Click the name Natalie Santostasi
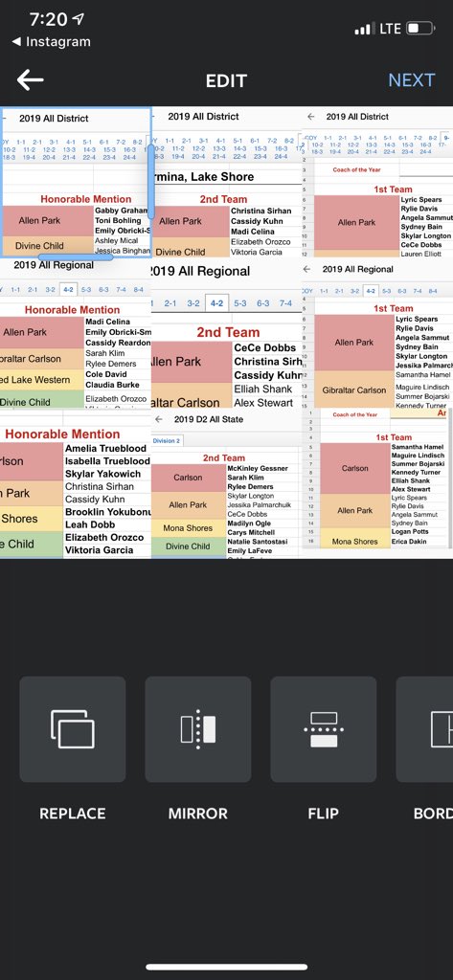 (x=257, y=542)
